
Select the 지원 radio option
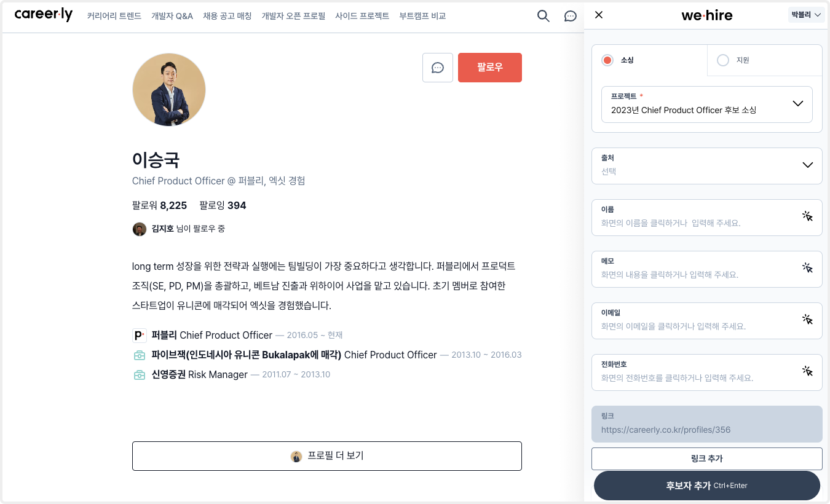[723, 60]
